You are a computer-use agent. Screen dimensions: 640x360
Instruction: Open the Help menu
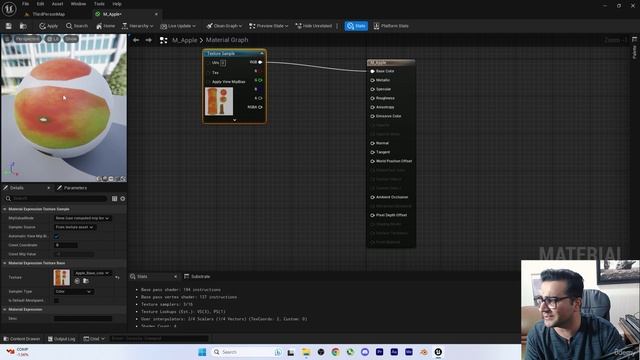pyautogui.click(x=117, y=4)
